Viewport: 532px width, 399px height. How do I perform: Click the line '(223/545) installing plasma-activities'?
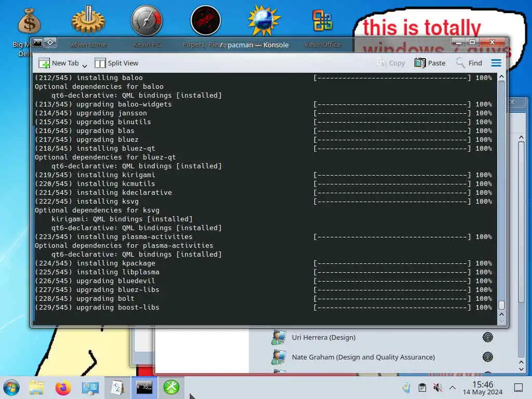263,237
